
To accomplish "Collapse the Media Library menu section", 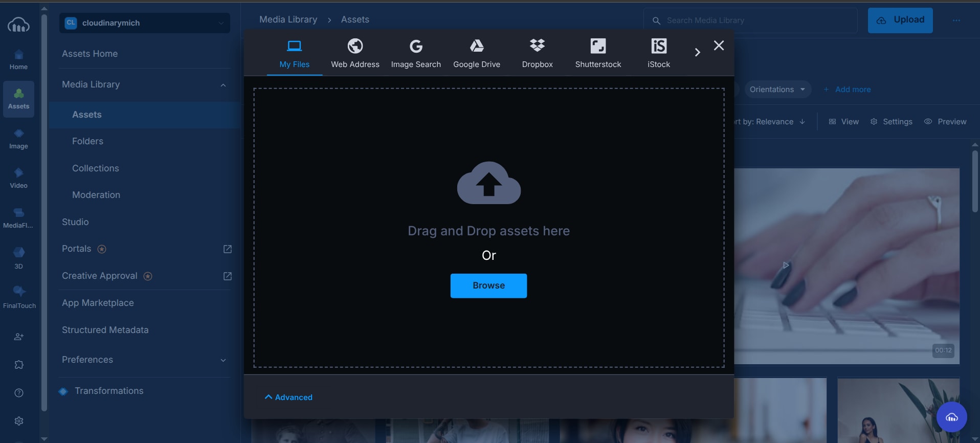I will (223, 85).
